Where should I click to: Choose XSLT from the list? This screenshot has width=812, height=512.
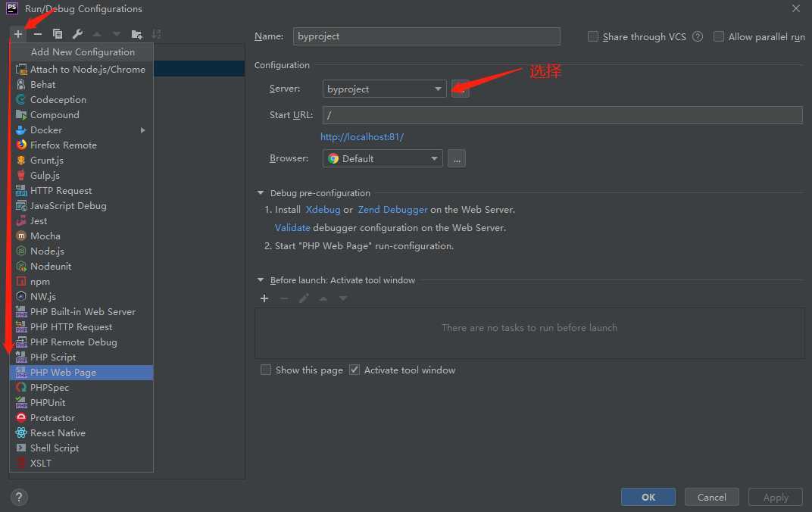click(81, 463)
